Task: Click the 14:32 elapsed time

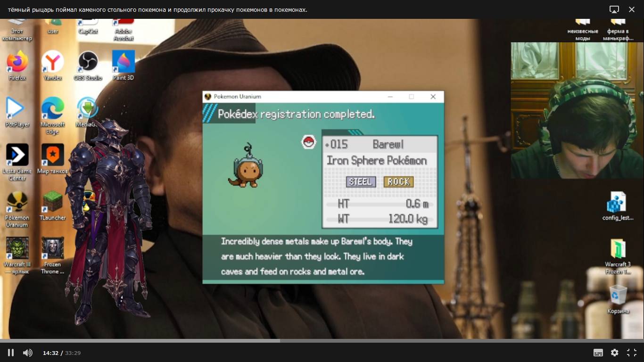Action: click(50, 353)
